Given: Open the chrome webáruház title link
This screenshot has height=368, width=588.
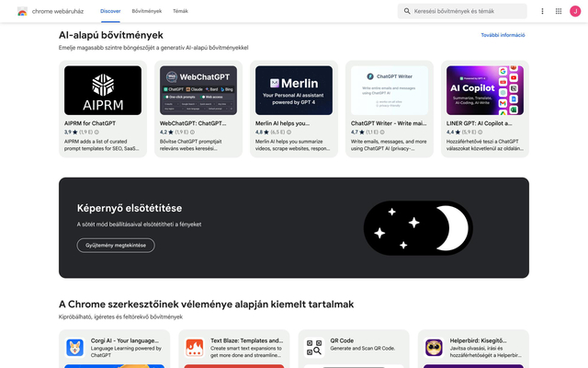Looking at the screenshot, I should [x=58, y=11].
